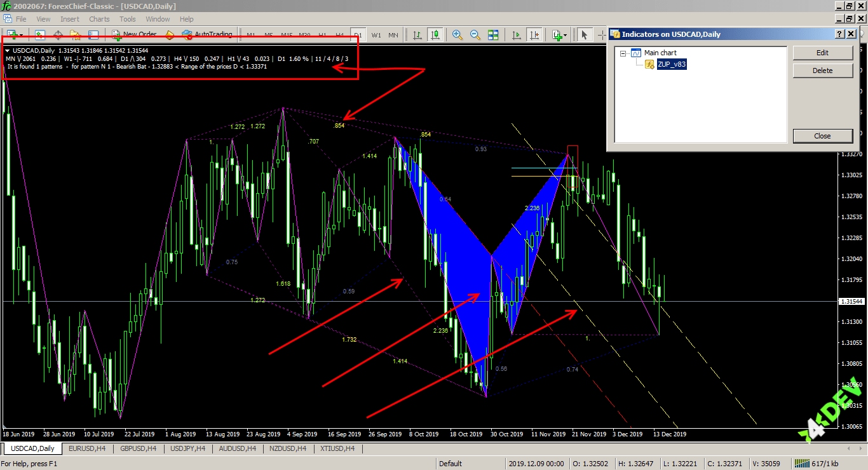This screenshot has height=470, width=868.
Task: Open the File menu
Action: click(21, 19)
